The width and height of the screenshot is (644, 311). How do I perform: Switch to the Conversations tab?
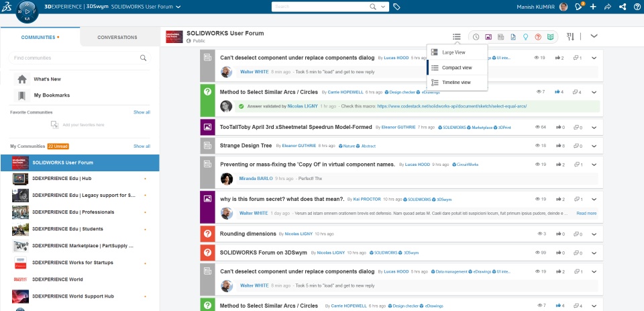coord(117,37)
